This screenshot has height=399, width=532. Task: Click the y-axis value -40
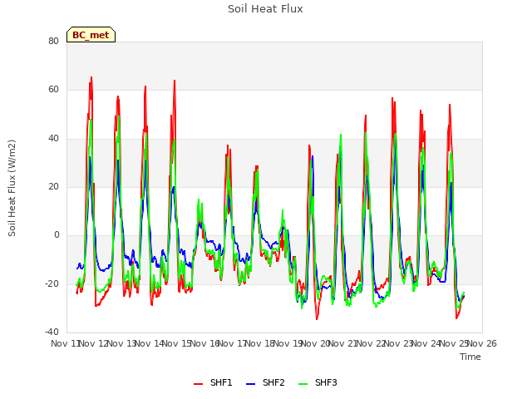coord(52,332)
